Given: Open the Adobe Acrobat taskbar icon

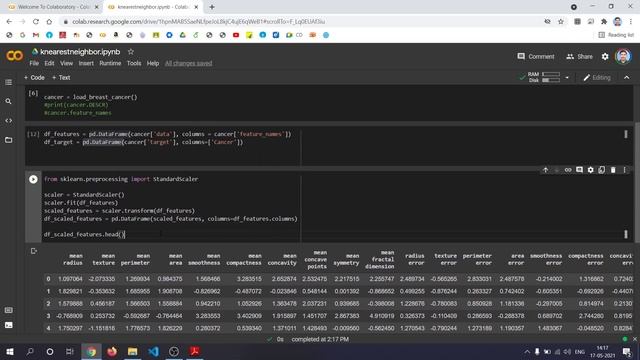Looking at the screenshot, I should [195, 351].
